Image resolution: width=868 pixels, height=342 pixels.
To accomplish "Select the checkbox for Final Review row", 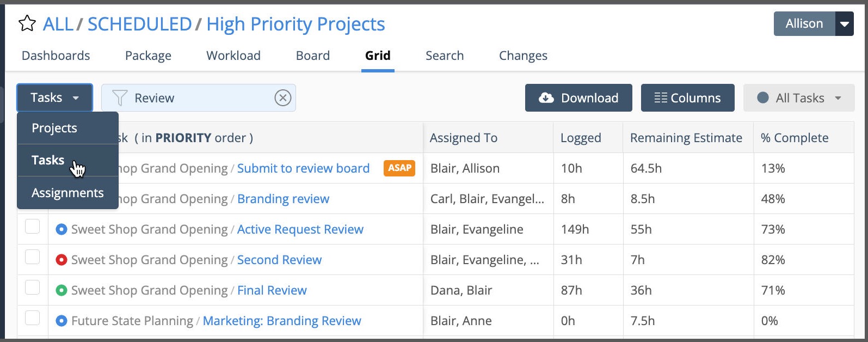I will [33, 288].
